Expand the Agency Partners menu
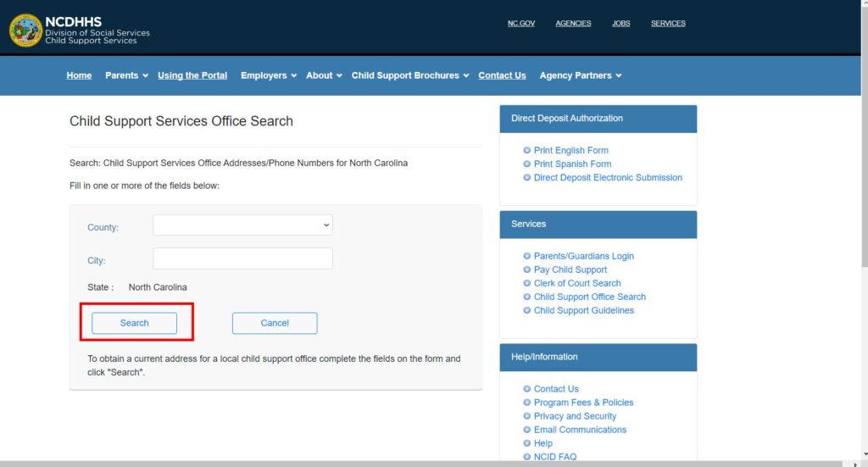The width and height of the screenshot is (868, 467). 581,75
